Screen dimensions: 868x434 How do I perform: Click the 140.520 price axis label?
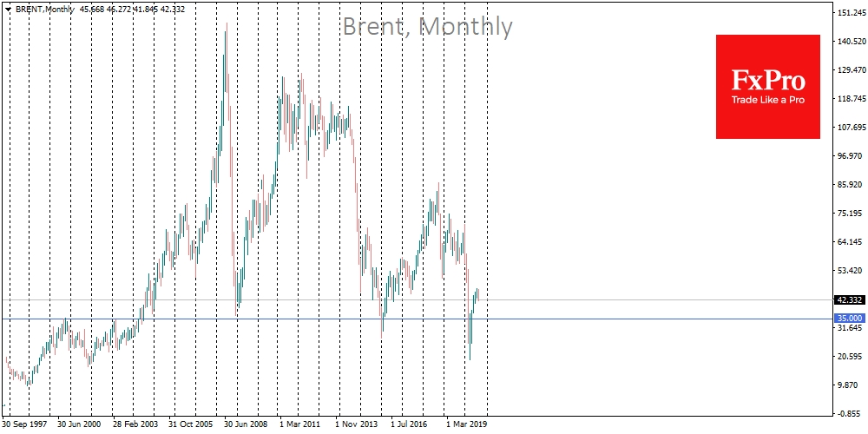click(x=852, y=42)
